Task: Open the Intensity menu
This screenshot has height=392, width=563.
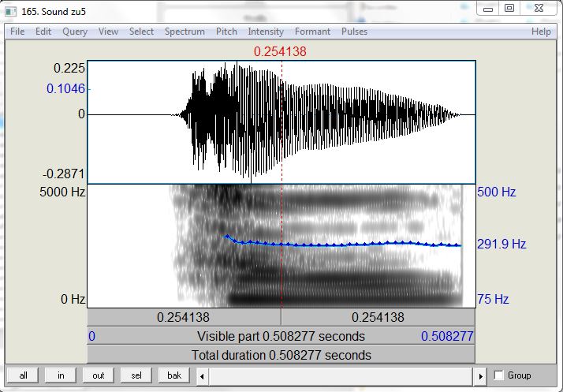Action: pos(266,32)
